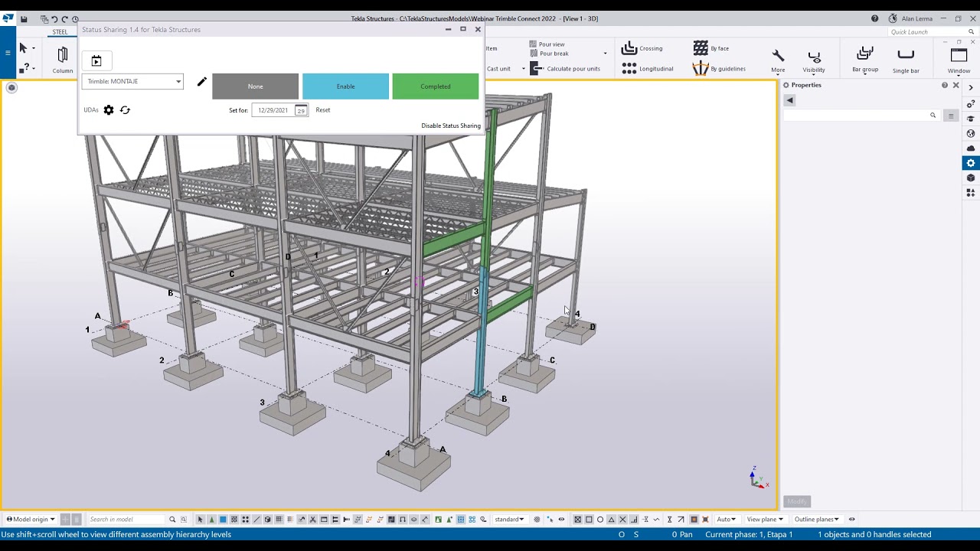Choose the By guidelines rebar tool
The image size is (980, 551).
[x=719, y=69]
